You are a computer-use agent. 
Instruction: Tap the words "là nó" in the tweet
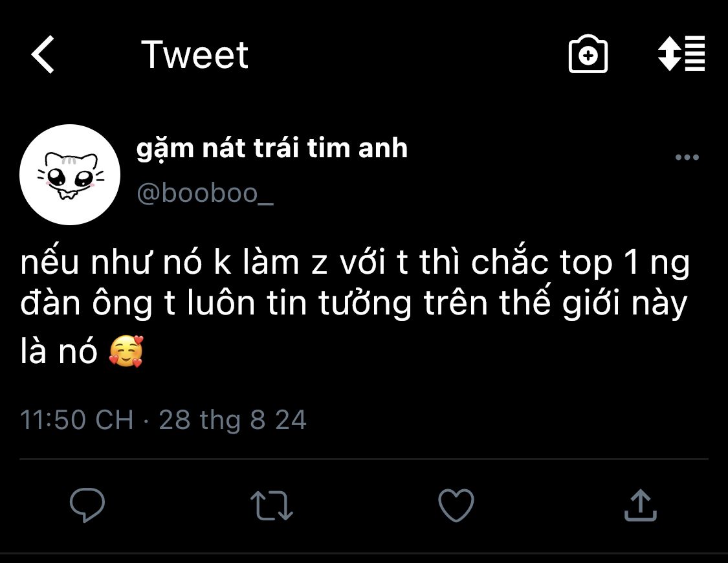pyautogui.click(x=59, y=351)
